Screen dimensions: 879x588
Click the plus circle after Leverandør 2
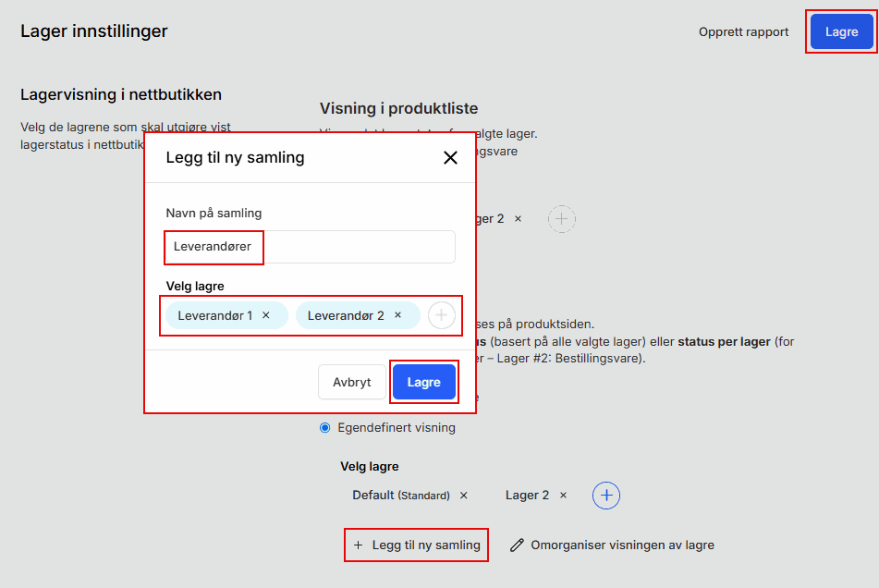point(442,315)
